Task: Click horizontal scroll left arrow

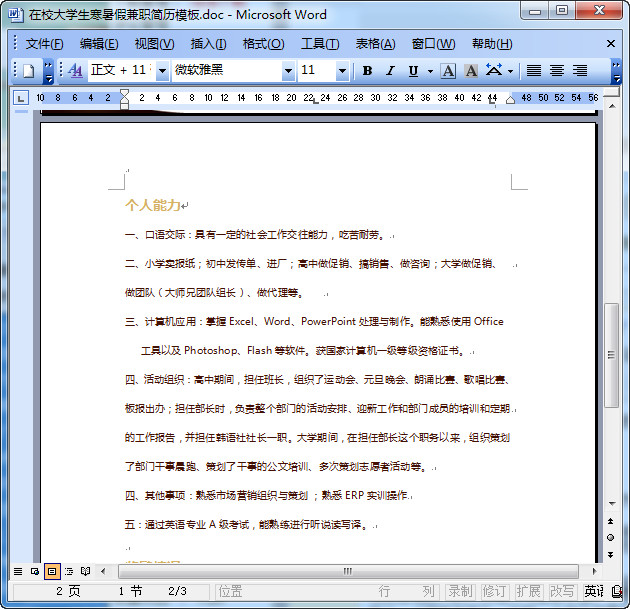Action: tap(103, 571)
